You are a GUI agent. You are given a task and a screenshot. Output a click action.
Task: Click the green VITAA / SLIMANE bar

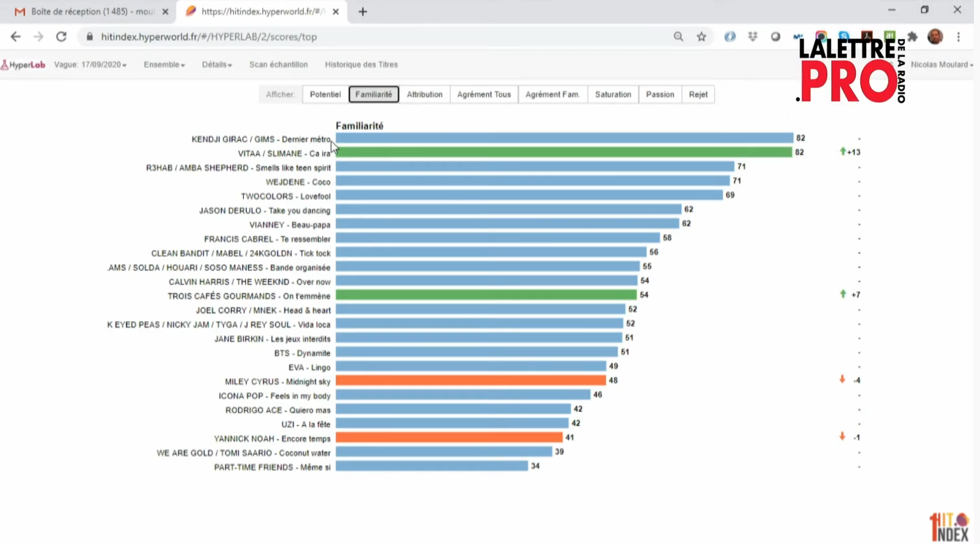point(563,152)
